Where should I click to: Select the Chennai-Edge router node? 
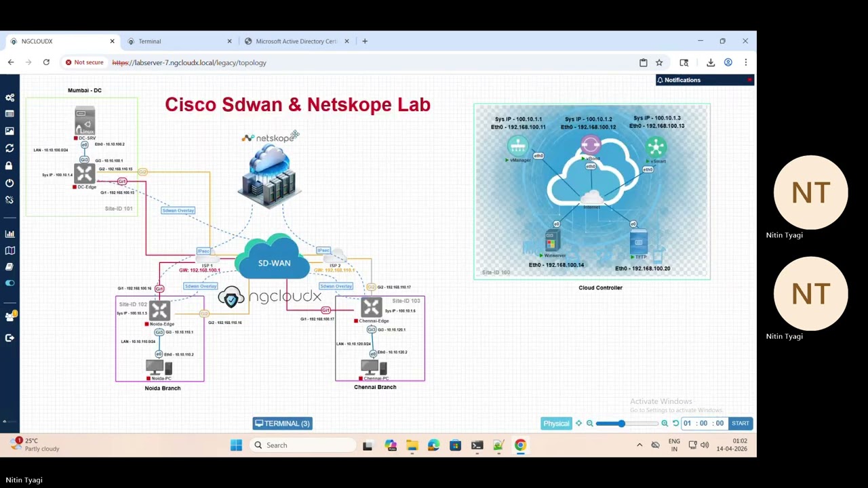tap(371, 308)
